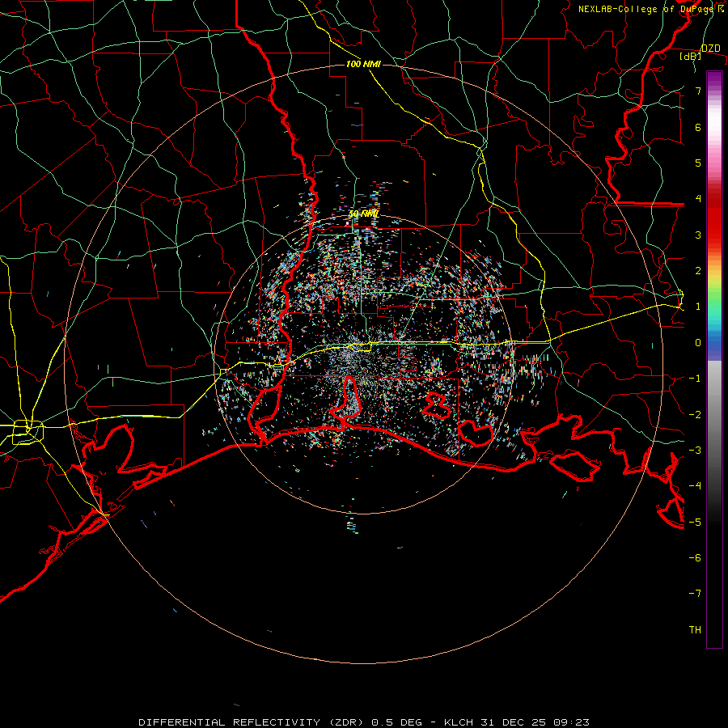Click the DZD product label above the scale
The width and height of the screenshot is (728, 728).
click(710, 49)
